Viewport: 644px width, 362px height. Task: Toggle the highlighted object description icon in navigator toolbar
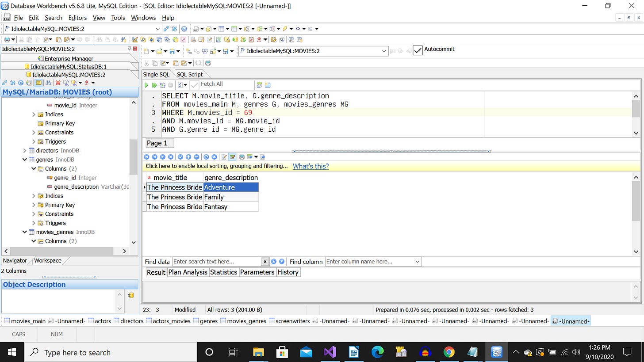coord(39,83)
